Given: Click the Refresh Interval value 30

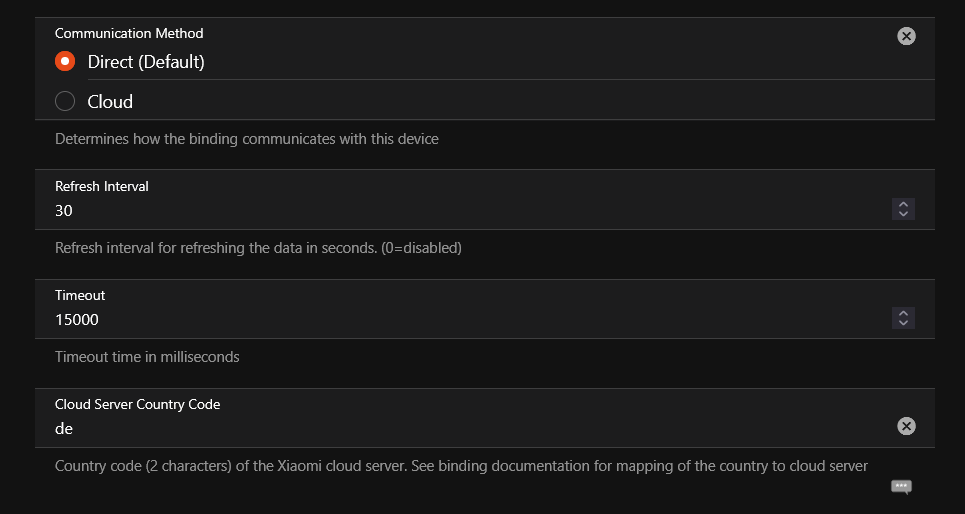Looking at the screenshot, I should [64, 211].
